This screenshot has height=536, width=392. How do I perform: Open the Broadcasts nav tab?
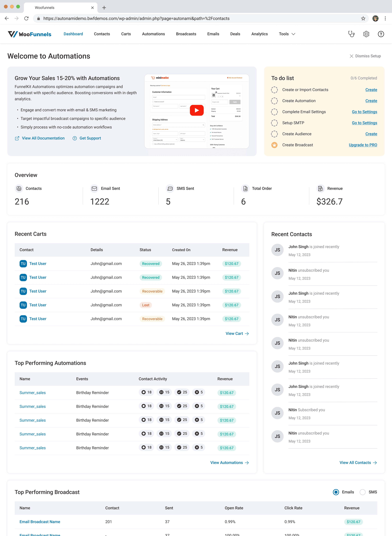186,34
